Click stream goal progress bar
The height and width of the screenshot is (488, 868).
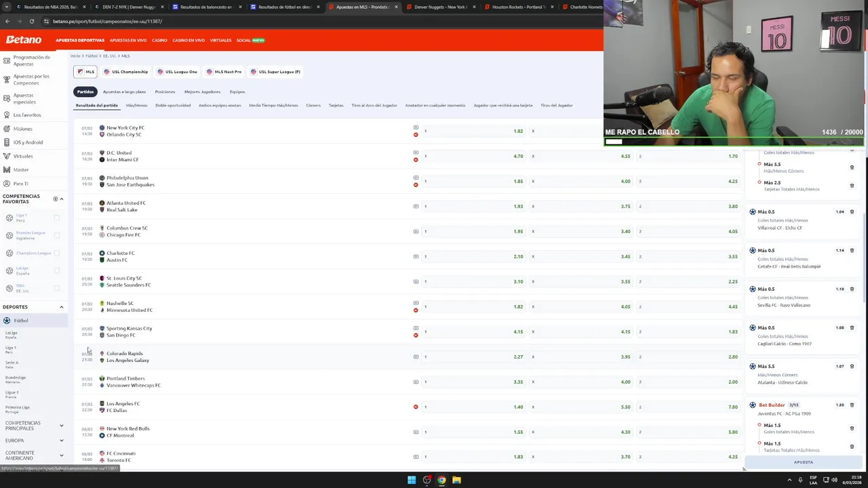(x=734, y=142)
